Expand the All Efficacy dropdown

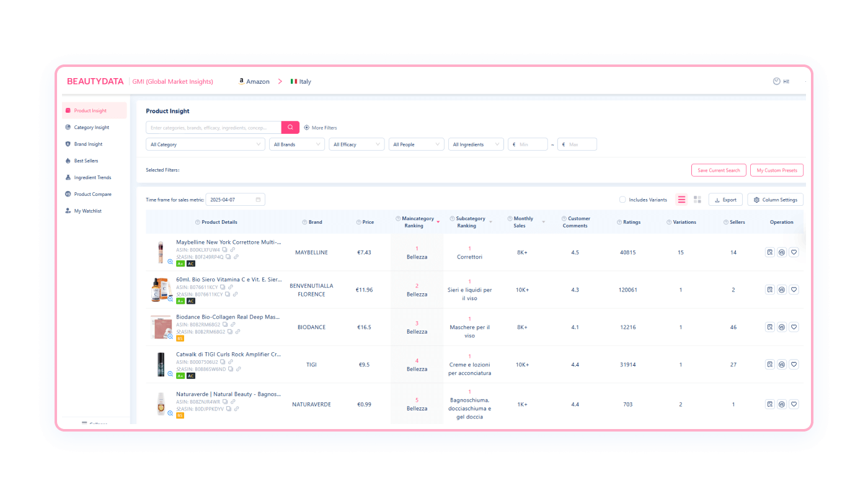(356, 144)
